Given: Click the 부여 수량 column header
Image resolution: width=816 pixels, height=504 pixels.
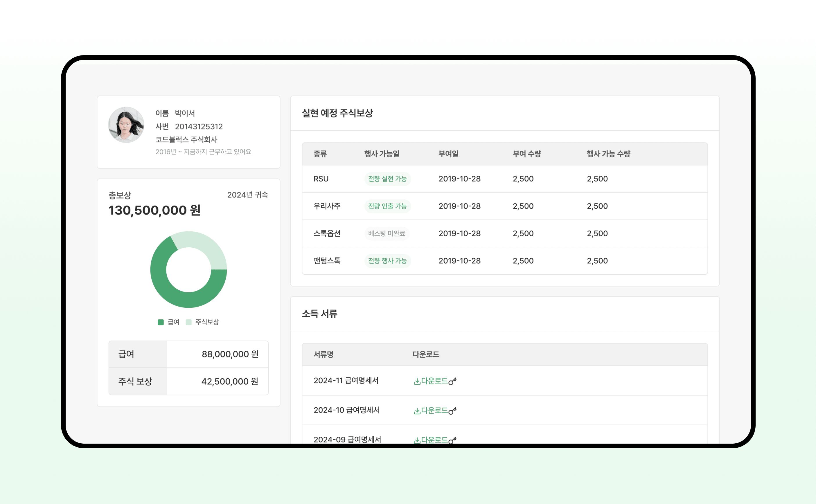Looking at the screenshot, I should pos(527,154).
